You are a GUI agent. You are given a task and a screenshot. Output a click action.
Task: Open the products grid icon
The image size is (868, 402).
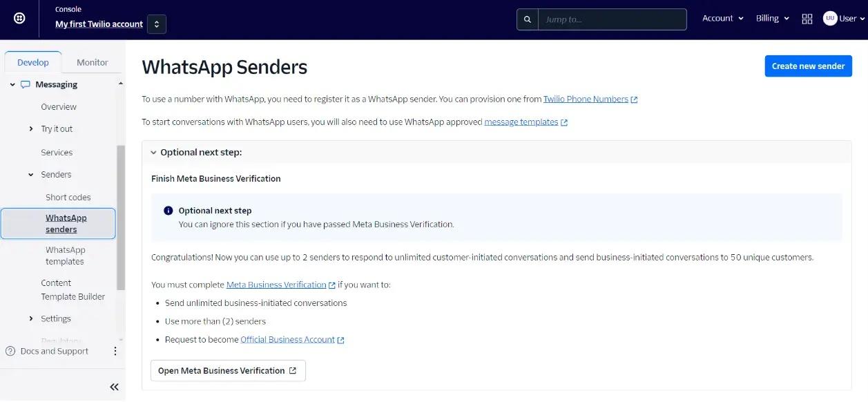[807, 19]
